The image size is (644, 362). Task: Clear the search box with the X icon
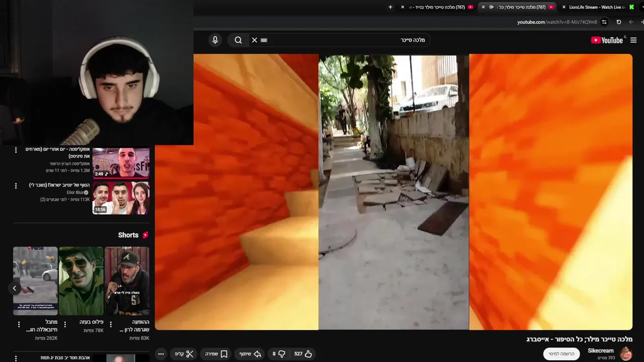[254, 40]
